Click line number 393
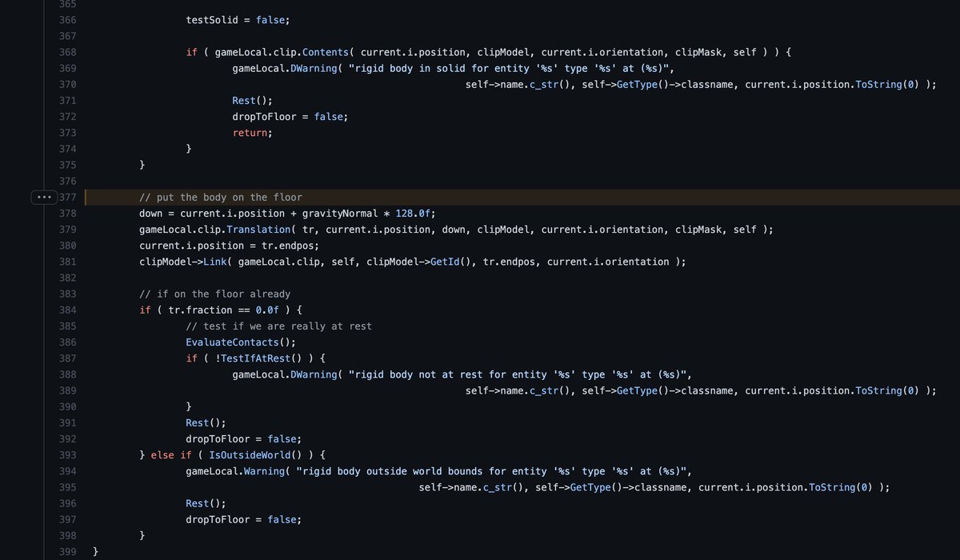 tap(67, 454)
